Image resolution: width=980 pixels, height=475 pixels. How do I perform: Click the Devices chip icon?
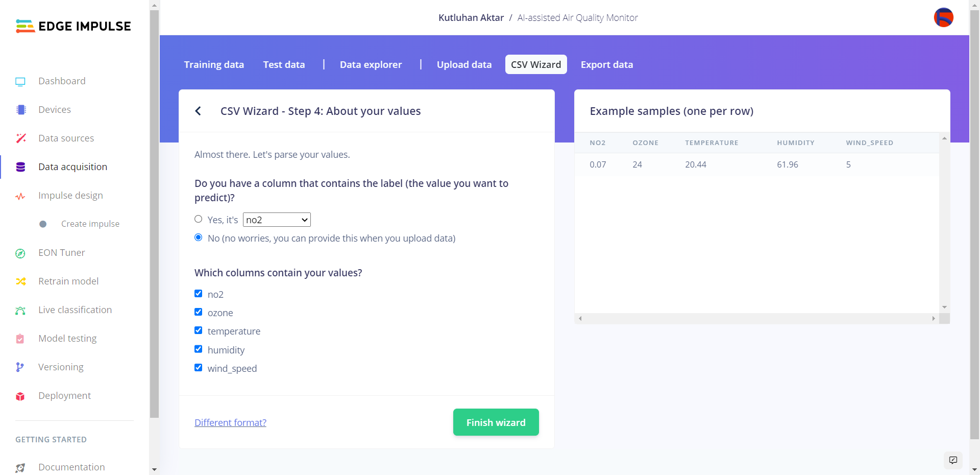pos(21,110)
